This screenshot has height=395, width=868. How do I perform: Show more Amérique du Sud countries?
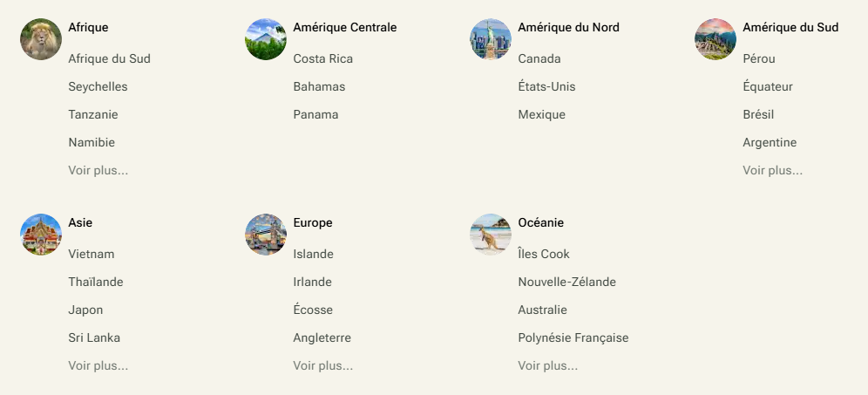tap(772, 170)
